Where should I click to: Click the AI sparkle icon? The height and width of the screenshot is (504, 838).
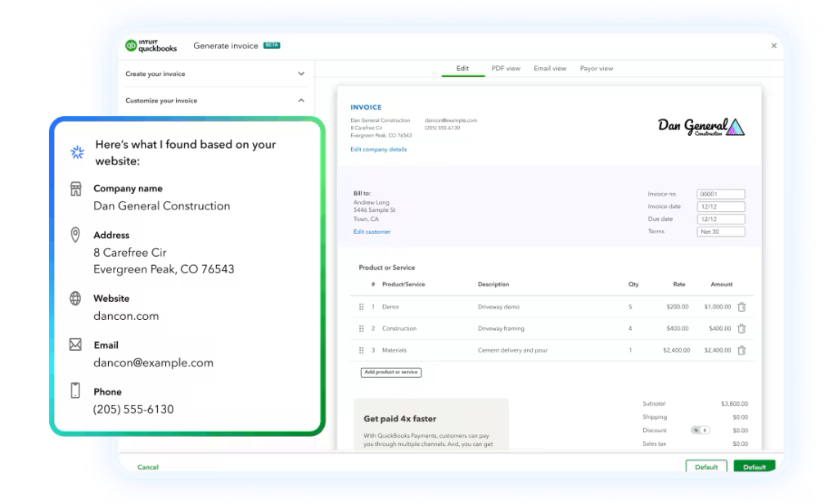78,152
